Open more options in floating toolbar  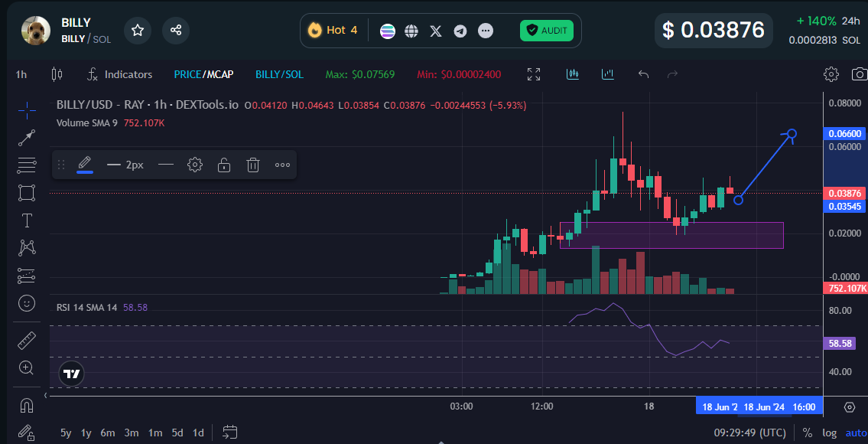click(x=282, y=165)
